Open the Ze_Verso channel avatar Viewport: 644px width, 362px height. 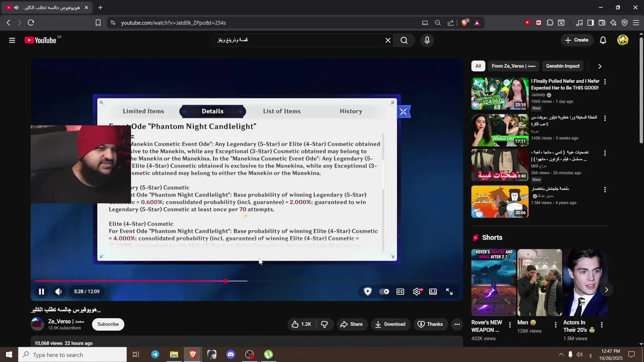click(x=38, y=324)
